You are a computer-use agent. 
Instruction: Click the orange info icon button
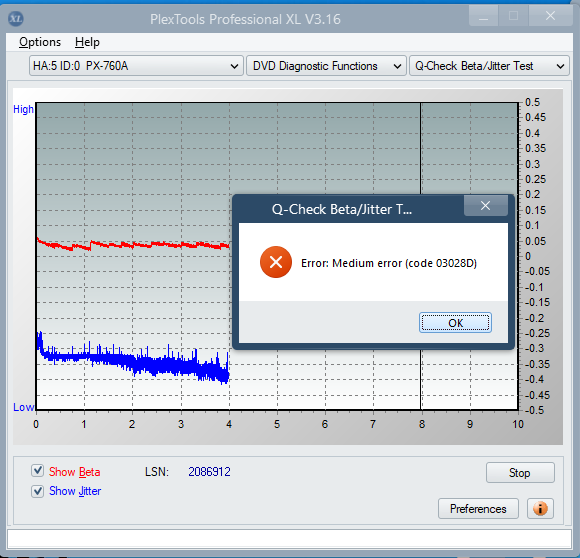(540, 509)
